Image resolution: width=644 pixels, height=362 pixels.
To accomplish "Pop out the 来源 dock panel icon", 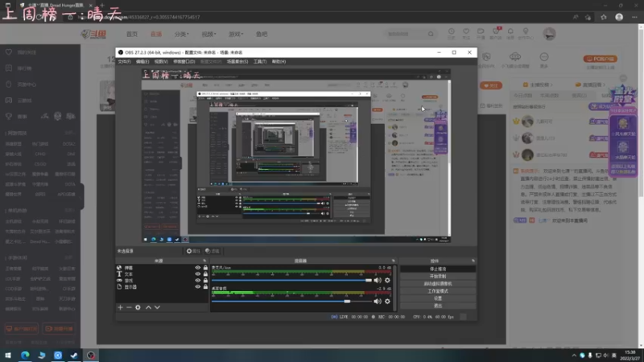I will point(204,261).
